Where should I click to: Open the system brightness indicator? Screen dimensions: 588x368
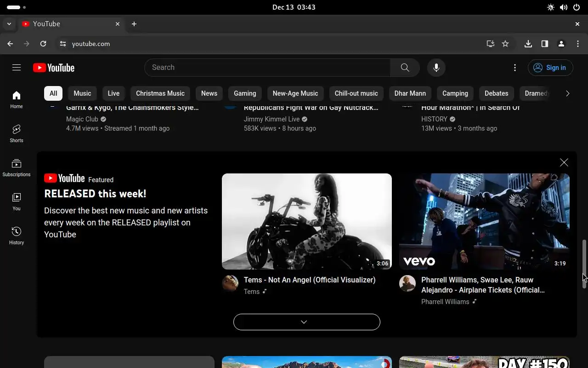[551, 7]
